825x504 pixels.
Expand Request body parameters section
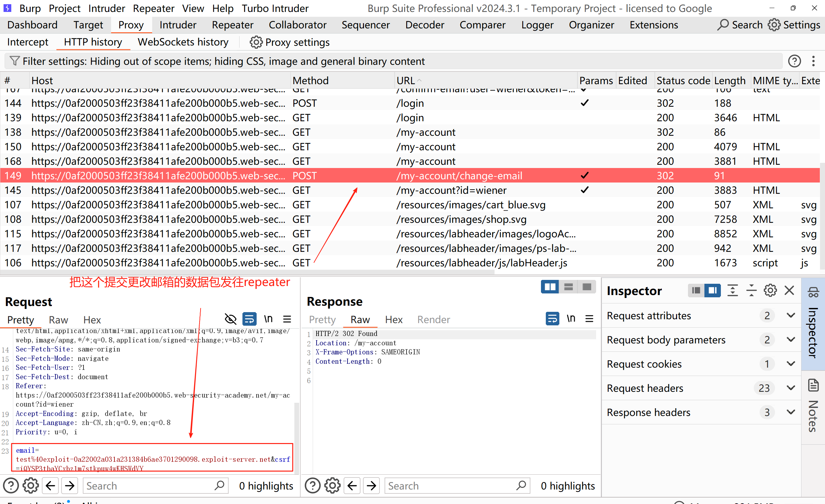click(x=791, y=340)
